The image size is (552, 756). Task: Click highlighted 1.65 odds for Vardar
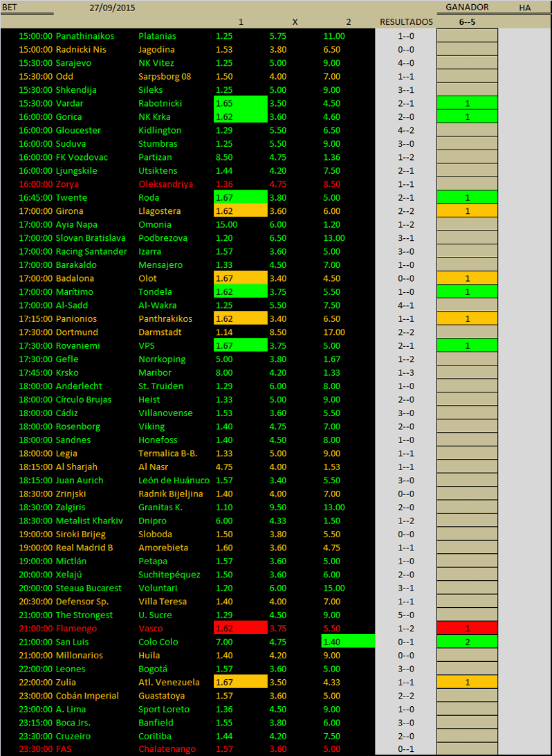pyautogui.click(x=240, y=102)
